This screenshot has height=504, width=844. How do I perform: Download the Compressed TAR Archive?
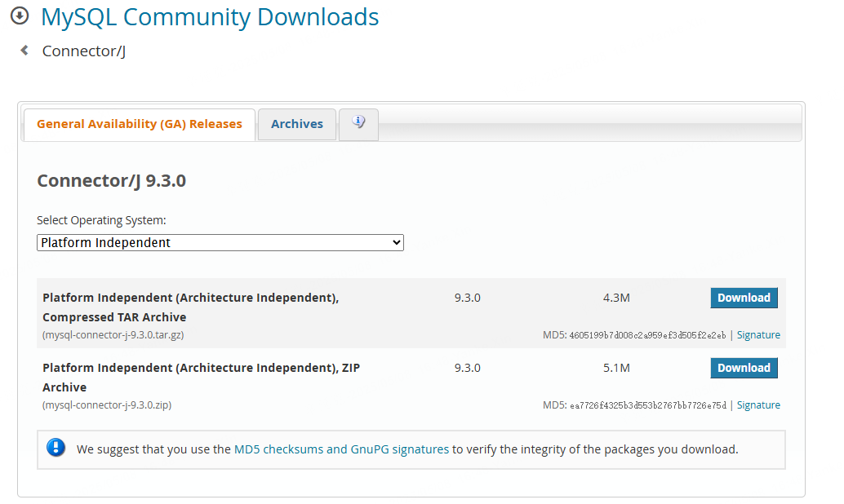(x=744, y=298)
